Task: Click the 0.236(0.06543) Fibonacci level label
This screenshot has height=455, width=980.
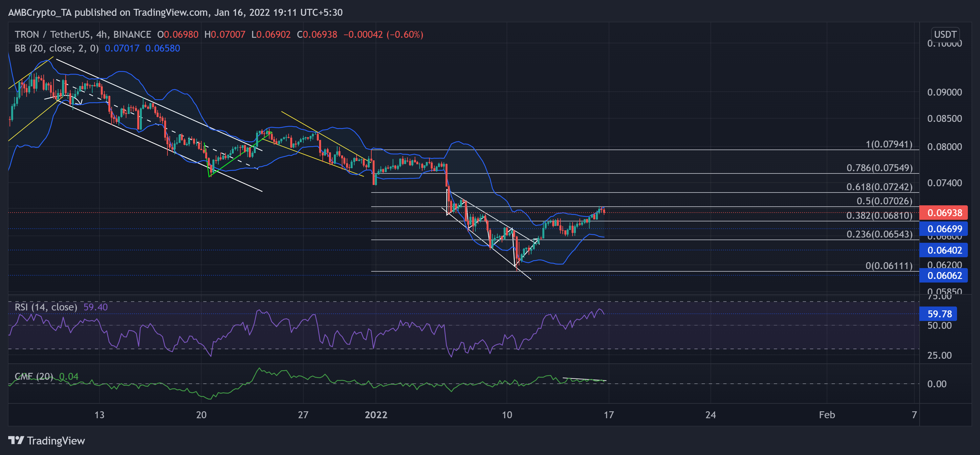Action: [879, 234]
